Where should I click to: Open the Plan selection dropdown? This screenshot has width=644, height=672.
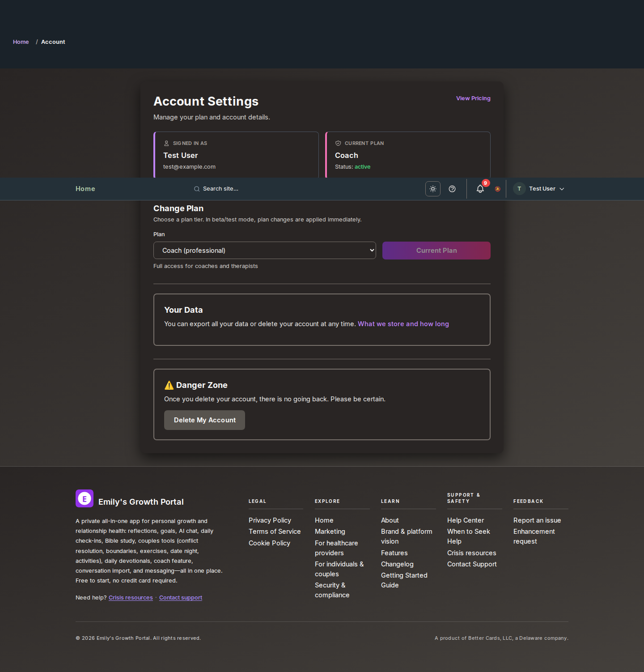(264, 250)
